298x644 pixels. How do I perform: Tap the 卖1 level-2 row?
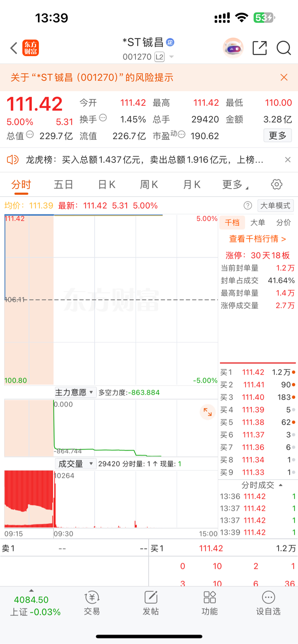pyautogui.click(x=74, y=549)
